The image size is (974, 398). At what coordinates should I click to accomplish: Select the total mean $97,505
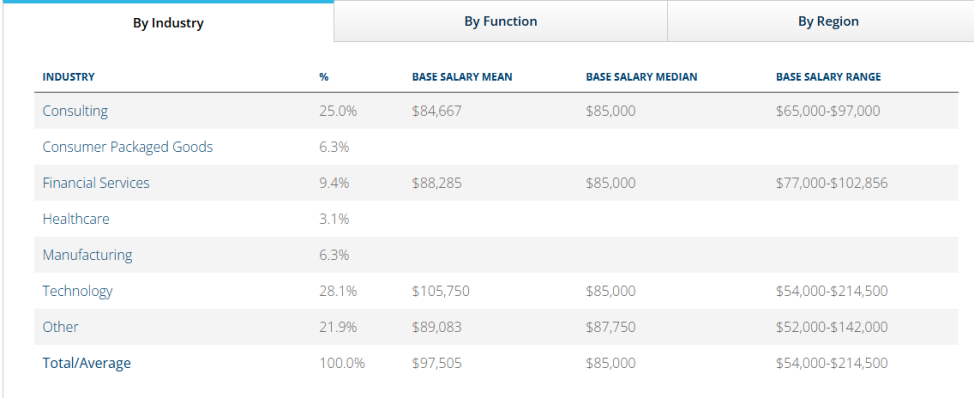(x=437, y=363)
